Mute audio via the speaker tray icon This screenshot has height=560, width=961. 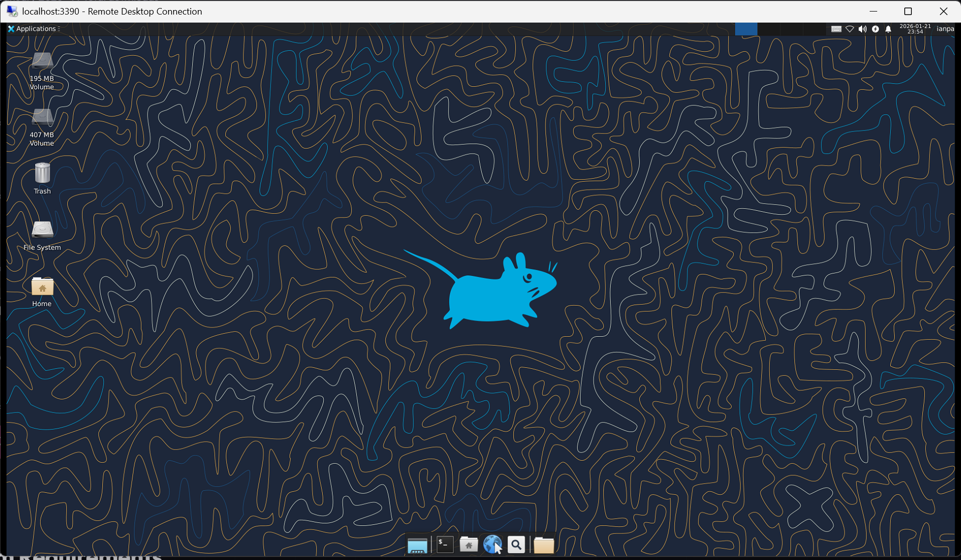(863, 29)
